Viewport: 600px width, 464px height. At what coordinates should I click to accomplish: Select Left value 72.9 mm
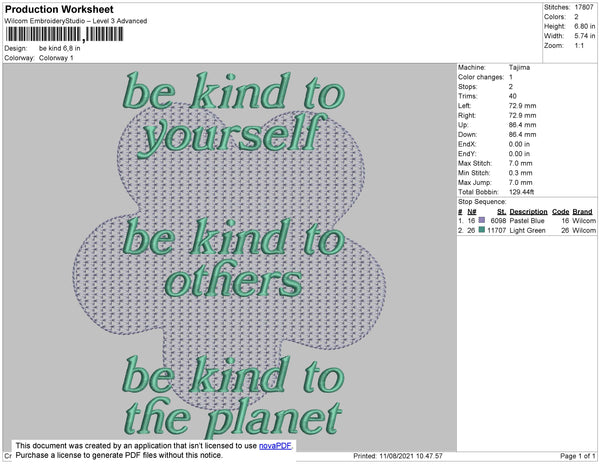tap(522, 106)
